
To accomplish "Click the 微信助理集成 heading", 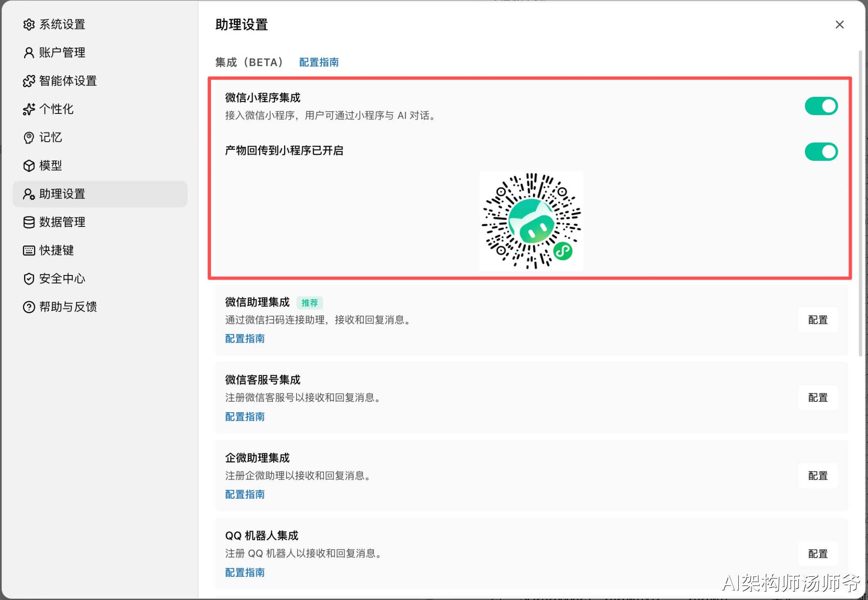I will 257,302.
